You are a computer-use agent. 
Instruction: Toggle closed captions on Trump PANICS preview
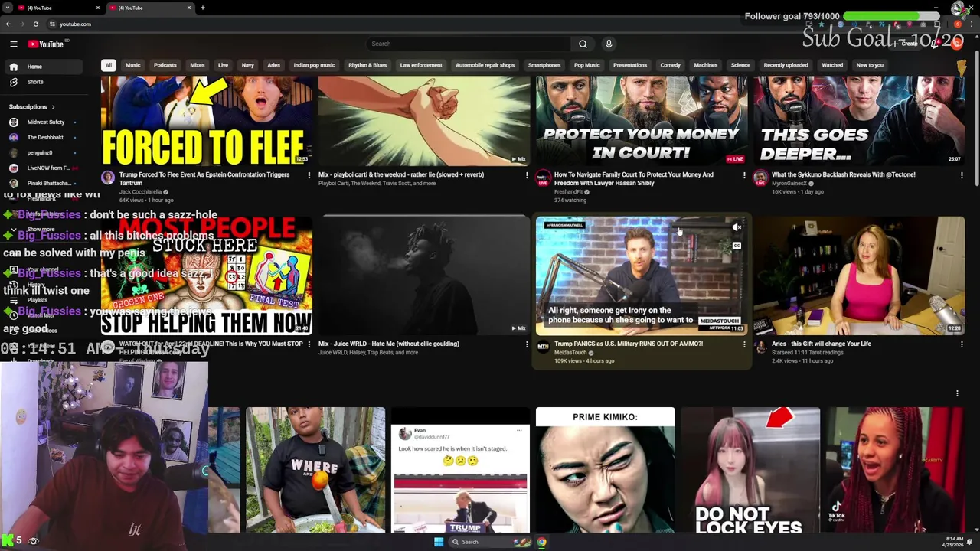(737, 246)
